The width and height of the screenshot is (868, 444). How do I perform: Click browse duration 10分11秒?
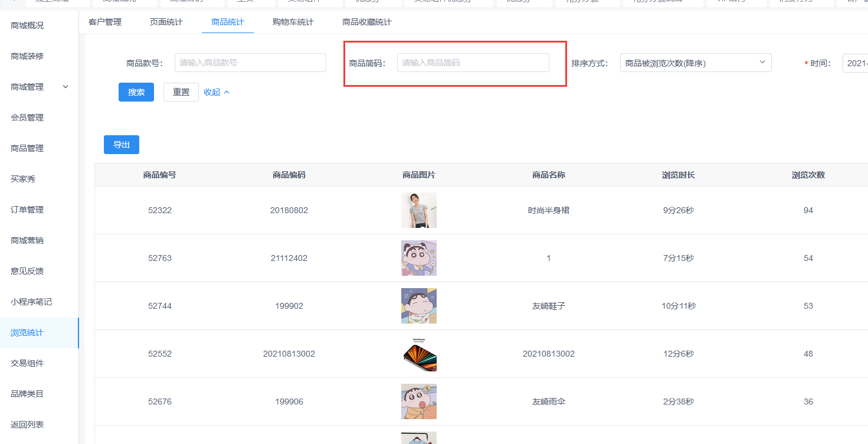coord(679,306)
